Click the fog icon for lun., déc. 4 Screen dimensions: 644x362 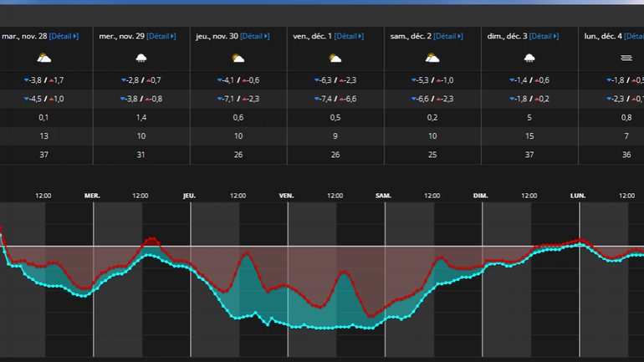(x=626, y=58)
